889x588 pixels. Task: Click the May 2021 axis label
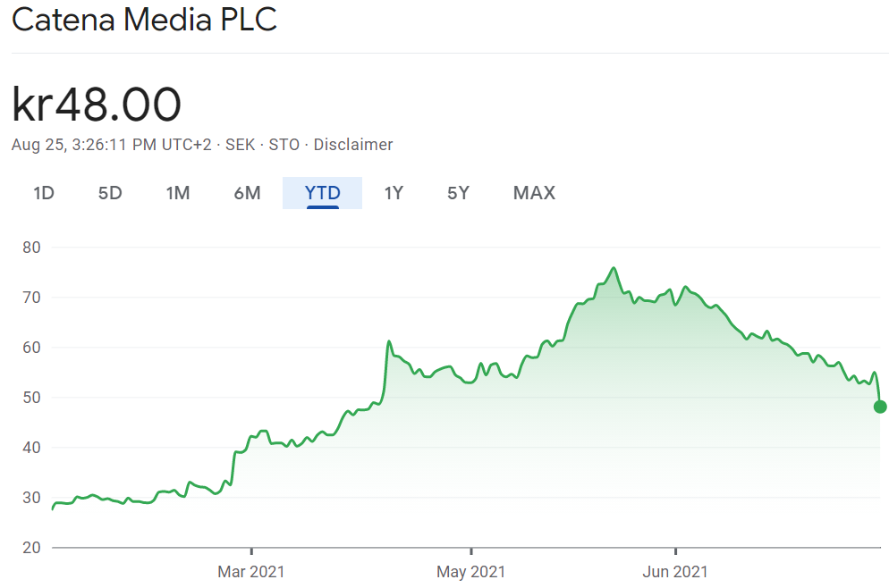click(471, 572)
